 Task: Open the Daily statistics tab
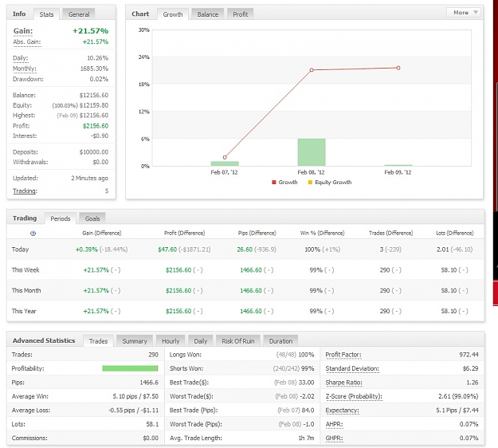tap(201, 341)
